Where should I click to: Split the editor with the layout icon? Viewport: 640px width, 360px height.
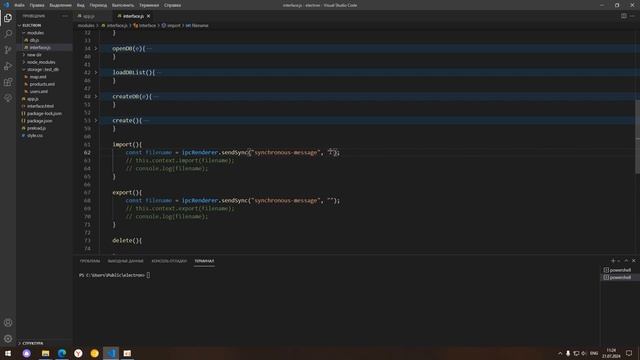coord(624,16)
